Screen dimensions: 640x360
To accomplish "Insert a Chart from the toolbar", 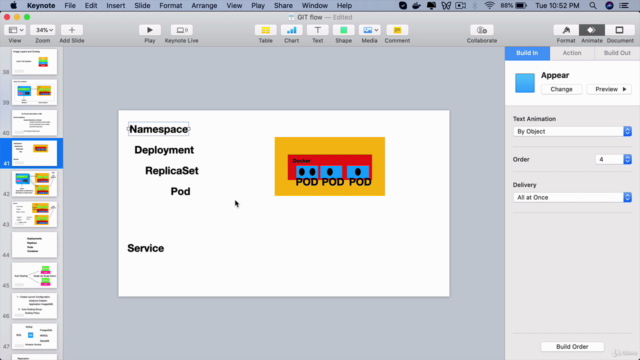I will 291,30.
